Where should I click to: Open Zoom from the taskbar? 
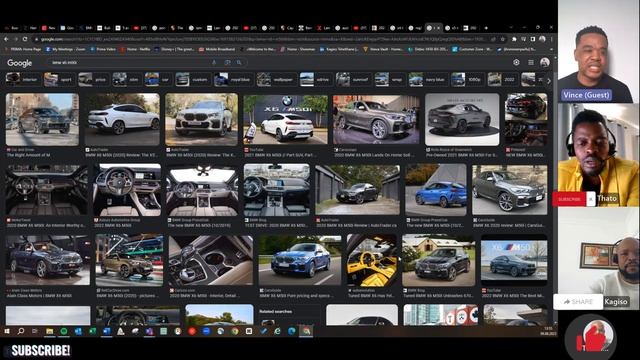pyautogui.click(x=206, y=331)
